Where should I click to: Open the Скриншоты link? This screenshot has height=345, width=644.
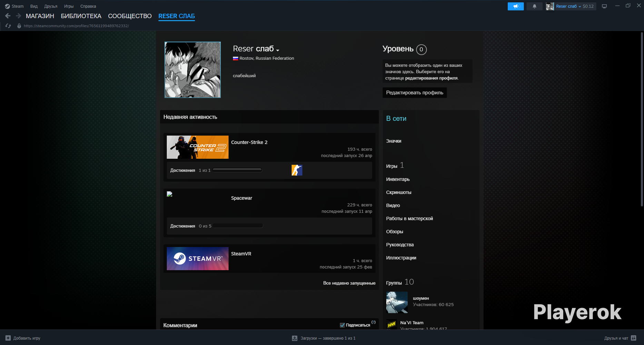click(399, 193)
